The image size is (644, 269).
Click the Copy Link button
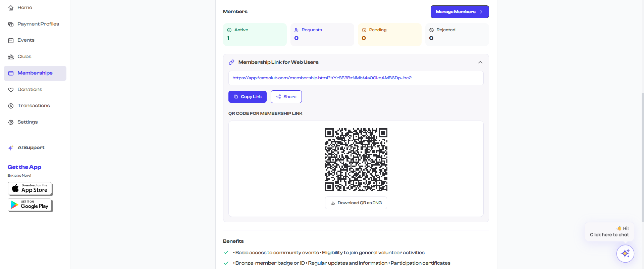point(248,97)
